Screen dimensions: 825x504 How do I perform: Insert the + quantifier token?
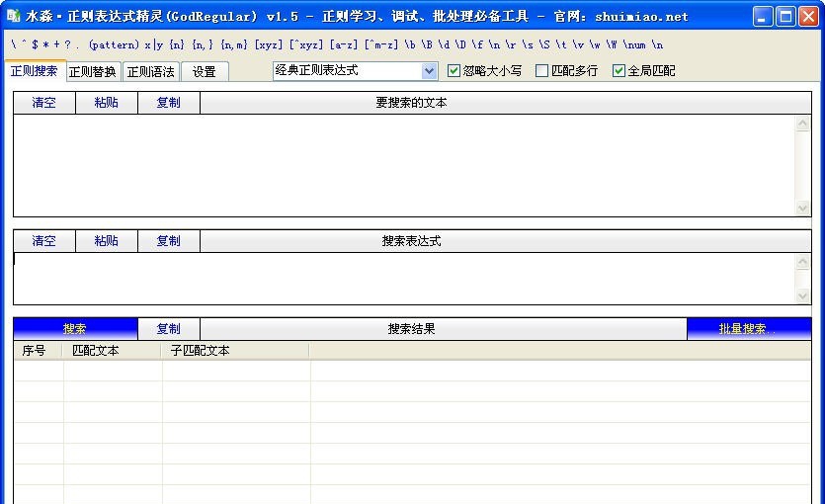coord(57,44)
